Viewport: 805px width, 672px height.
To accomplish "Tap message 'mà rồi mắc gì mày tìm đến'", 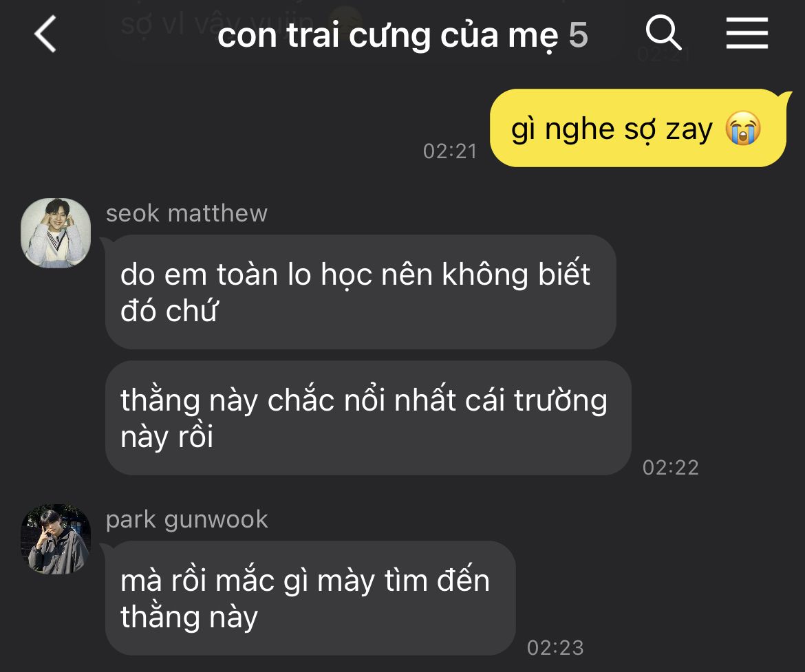I will coord(310,598).
